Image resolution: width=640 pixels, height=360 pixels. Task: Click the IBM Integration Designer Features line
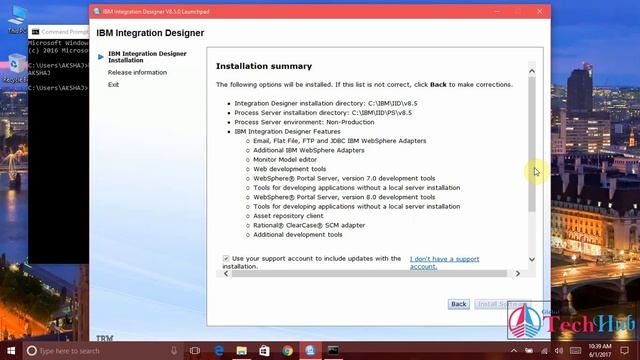pyautogui.click(x=287, y=131)
